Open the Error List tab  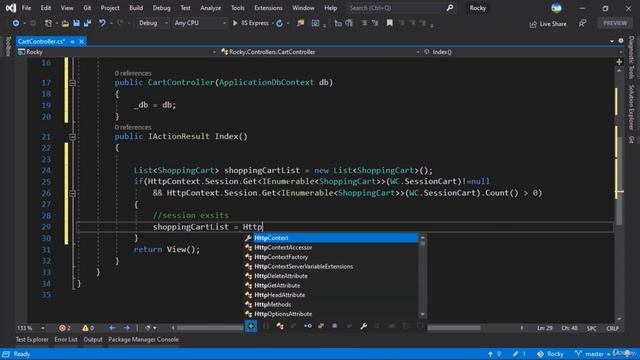pos(66,340)
